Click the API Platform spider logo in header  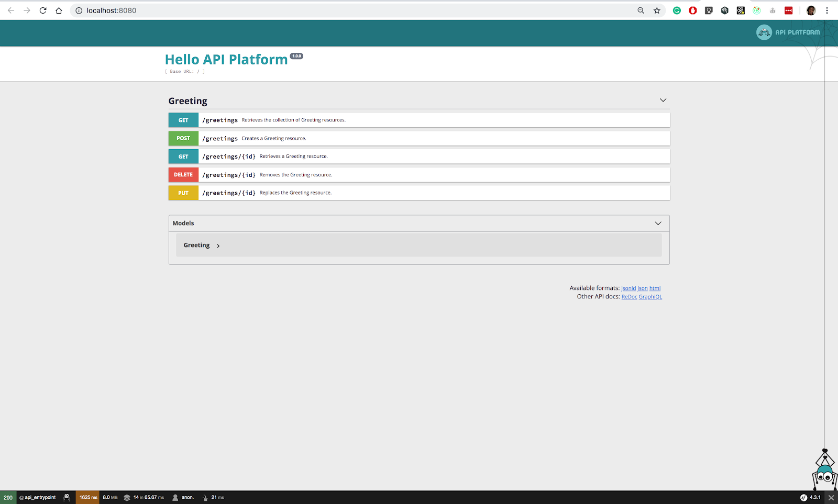tap(788, 32)
